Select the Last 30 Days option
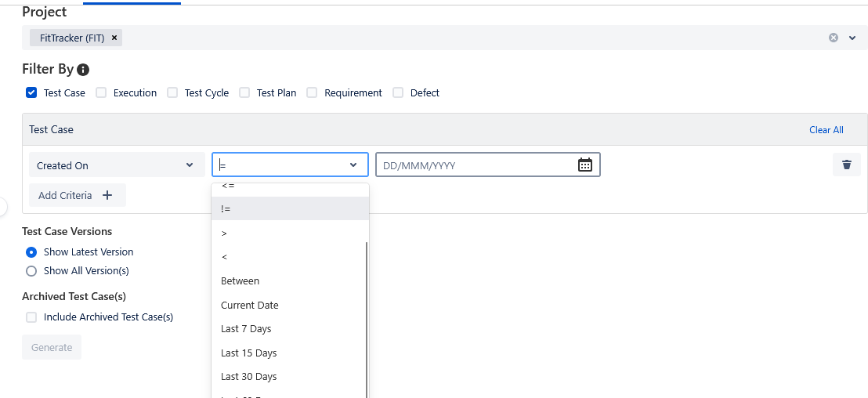The height and width of the screenshot is (398, 868). (x=290, y=376)
